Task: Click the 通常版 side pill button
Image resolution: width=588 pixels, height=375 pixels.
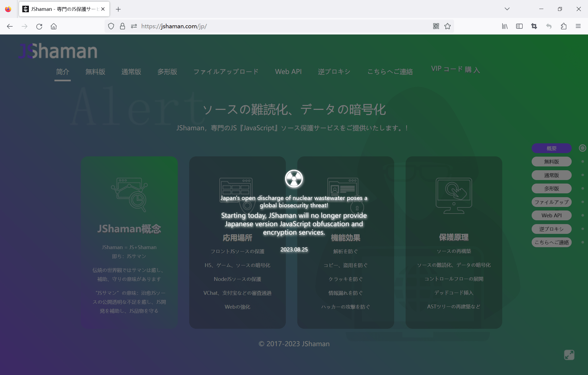Action: [552, 175]
